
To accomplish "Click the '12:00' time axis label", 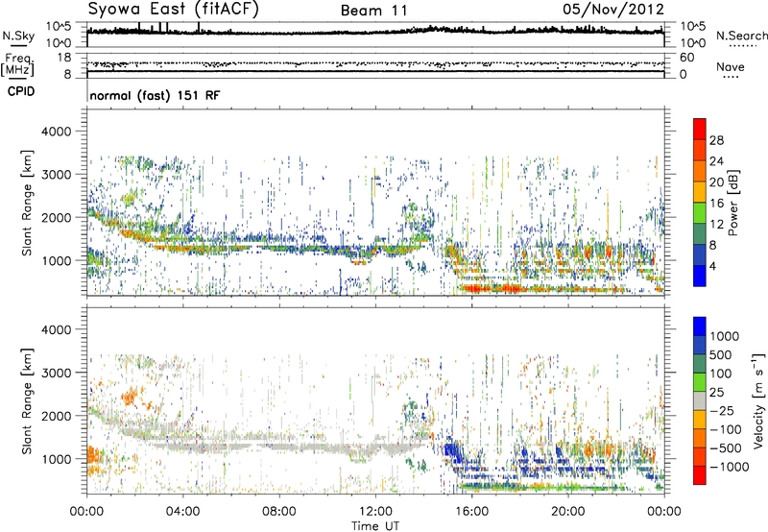I will (x=375, y=512).
